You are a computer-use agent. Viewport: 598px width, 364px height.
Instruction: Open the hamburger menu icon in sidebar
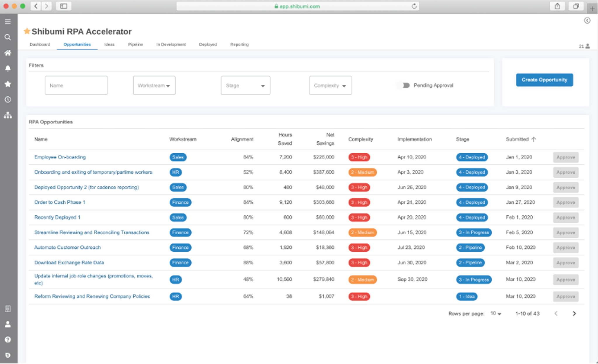8,22
